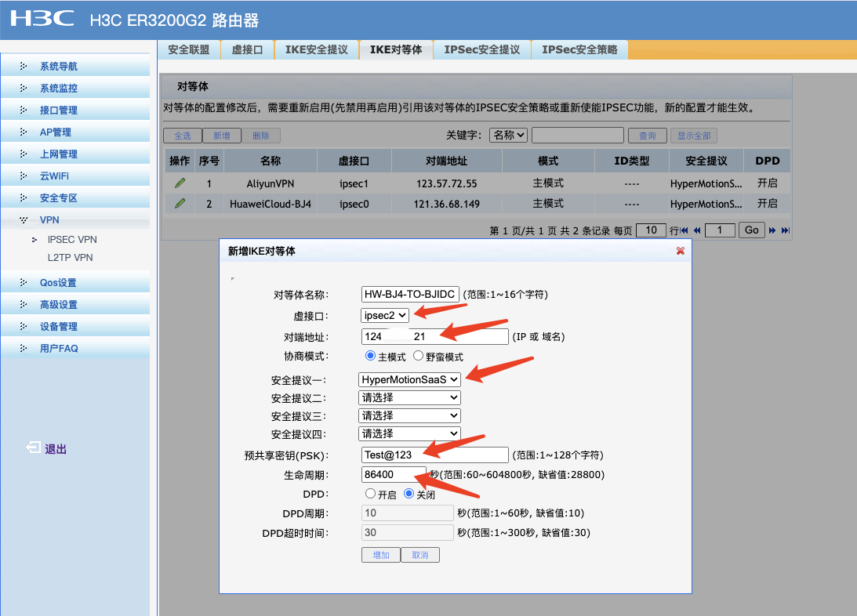
Task: Click the 查询 search button
Action: pyautogui.click(x=648, y=136)
